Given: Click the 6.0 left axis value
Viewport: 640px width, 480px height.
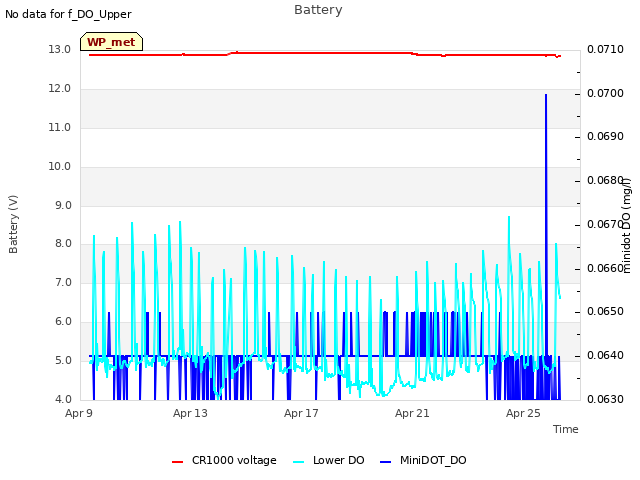Looking at the screenshot, I should 63,322.
